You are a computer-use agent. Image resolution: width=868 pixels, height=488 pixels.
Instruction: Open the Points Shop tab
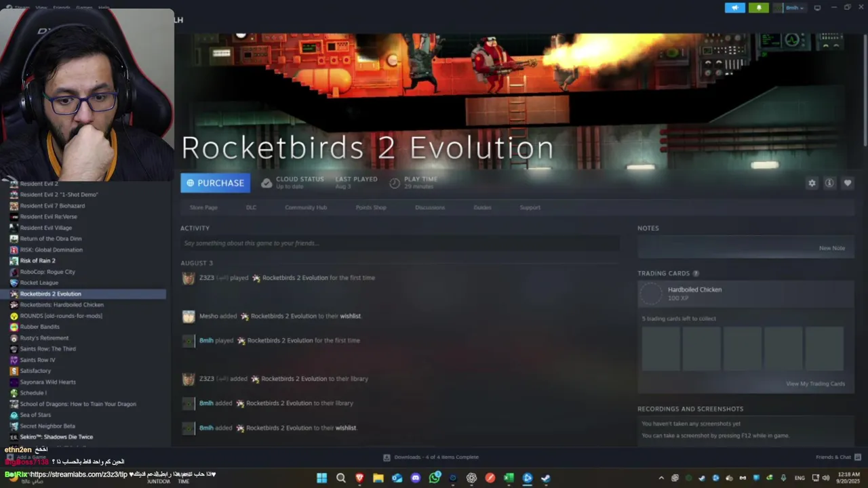[371, 207]
